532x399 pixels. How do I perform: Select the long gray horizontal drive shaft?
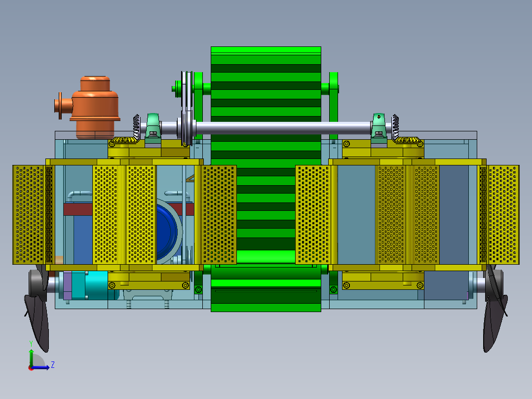click(x=282, y=128)
